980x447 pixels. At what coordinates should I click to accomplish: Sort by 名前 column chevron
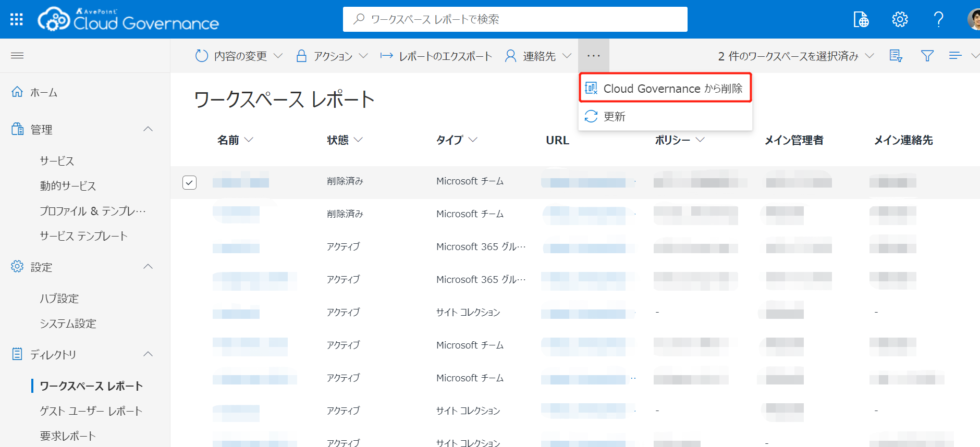click(249, 140)
